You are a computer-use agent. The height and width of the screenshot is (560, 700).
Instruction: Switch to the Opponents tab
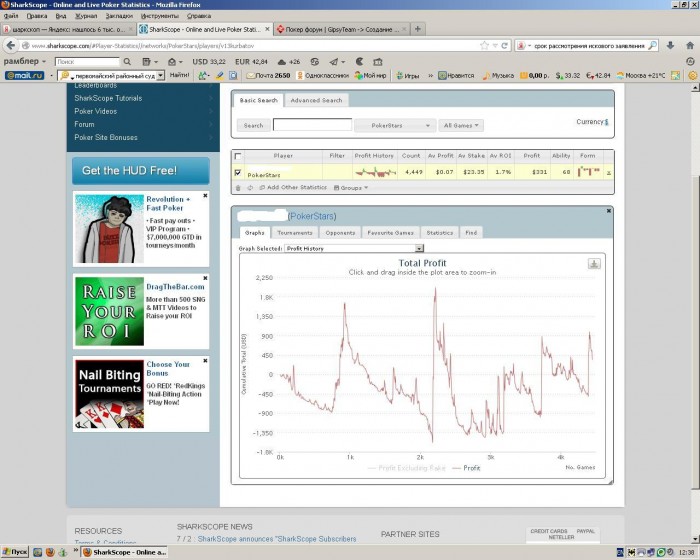(340, 233)
